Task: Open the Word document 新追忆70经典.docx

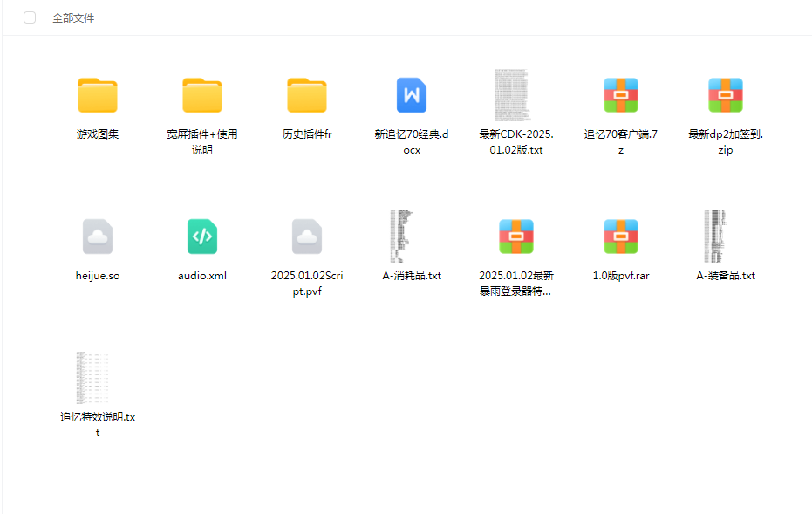Action: click(411, 94)
